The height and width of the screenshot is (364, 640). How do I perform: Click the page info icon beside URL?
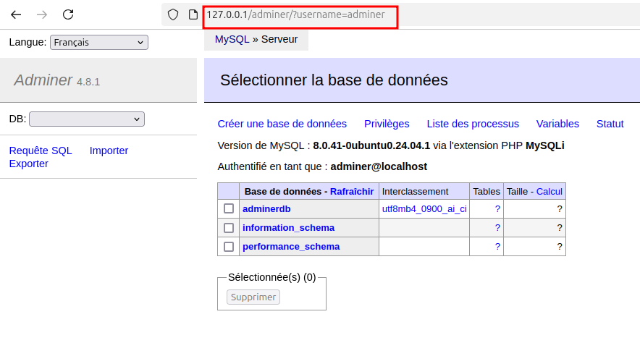(x=193, y=14)
